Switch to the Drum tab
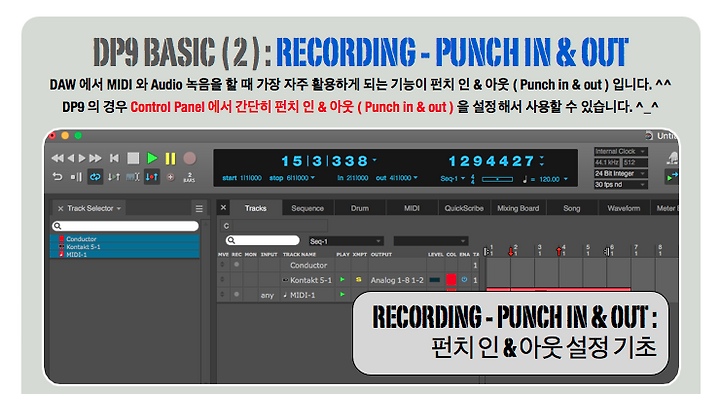Screen dimensions: 720x394 [360, 208]
